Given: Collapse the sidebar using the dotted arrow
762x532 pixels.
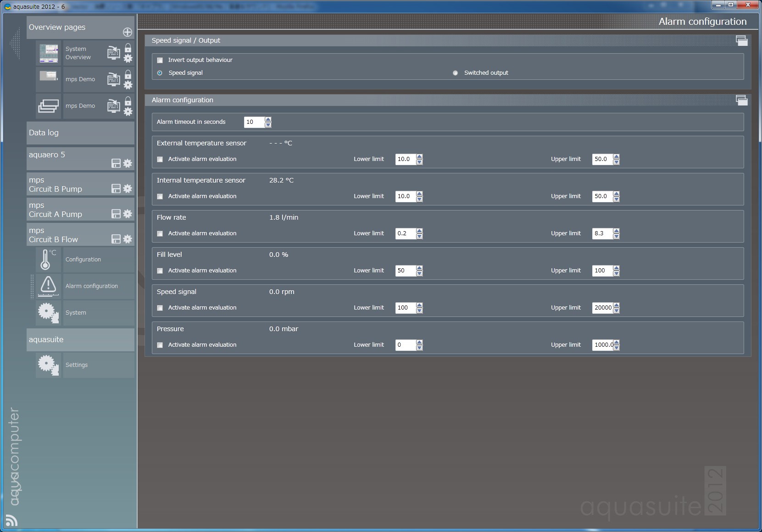Looking at the screenshot, I should (15, 44).
